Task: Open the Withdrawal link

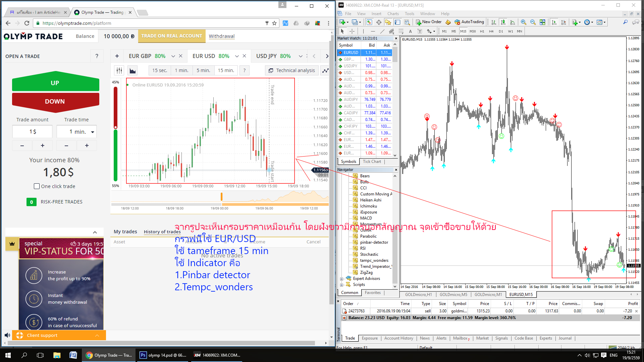Action: point(221,36)
